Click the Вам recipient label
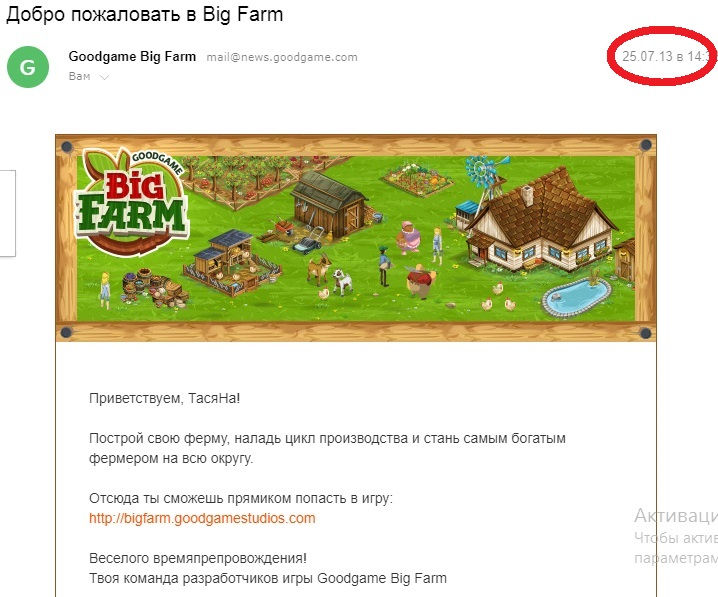Viewport: 718px width, 597px height. pyautogui.click(x=79, y=76)
